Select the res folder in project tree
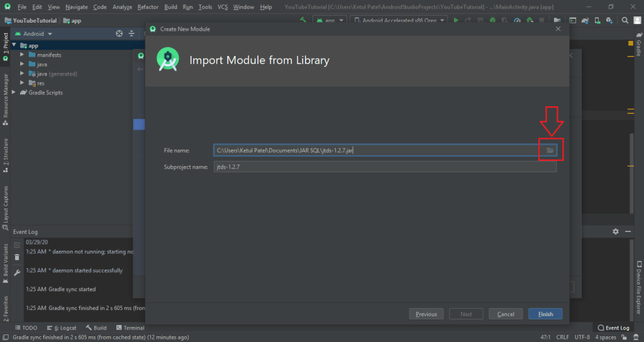Viewport: 644px width, 342px height. (40, 83)
